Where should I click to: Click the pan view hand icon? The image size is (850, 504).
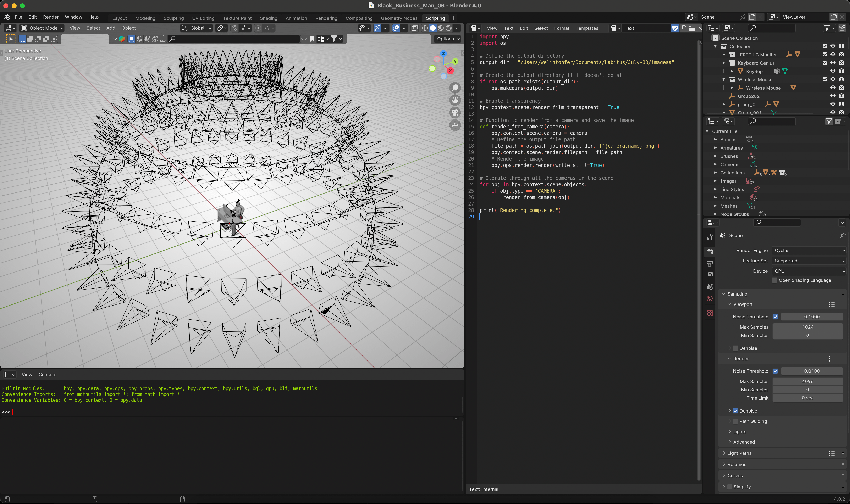pyautogui.click(x=455, y=100)
